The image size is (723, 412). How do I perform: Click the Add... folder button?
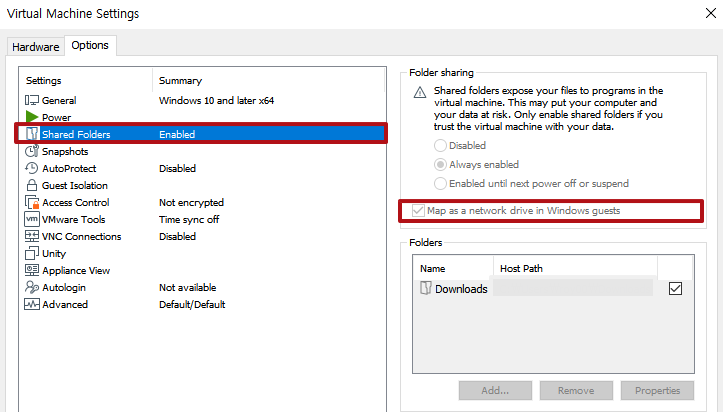[x=495, y=390]
